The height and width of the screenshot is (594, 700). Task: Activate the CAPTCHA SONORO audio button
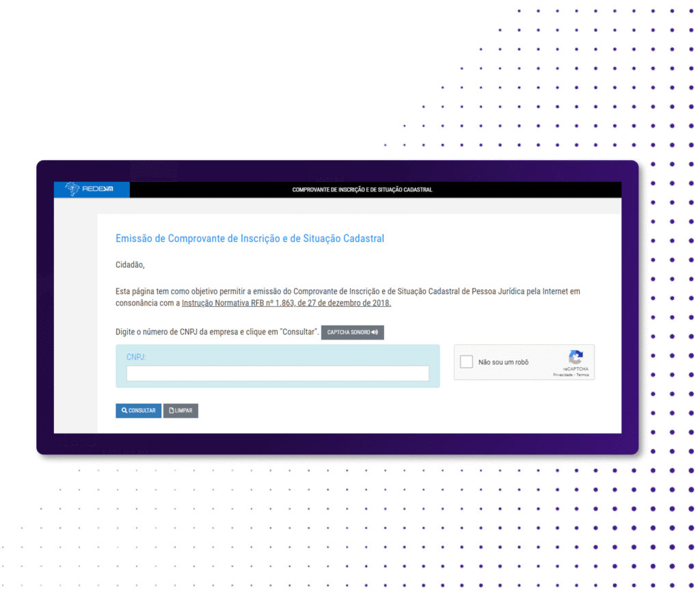[x=353, y=332]
